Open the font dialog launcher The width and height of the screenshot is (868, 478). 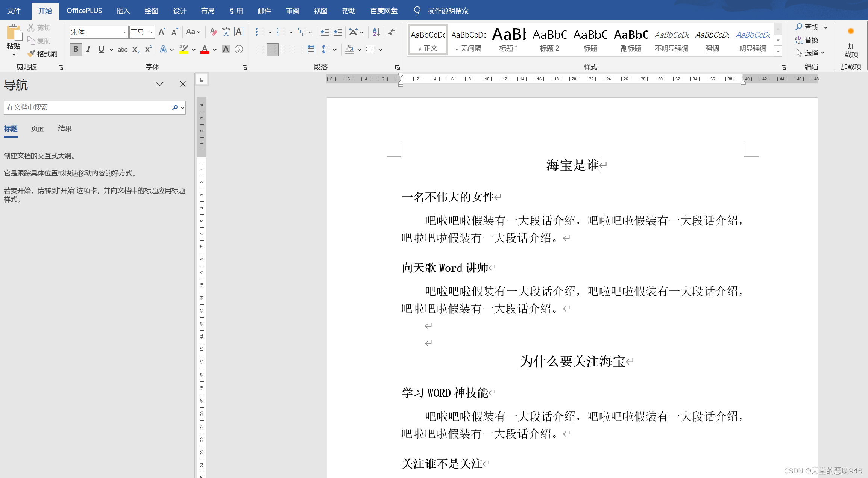(245, 67)
